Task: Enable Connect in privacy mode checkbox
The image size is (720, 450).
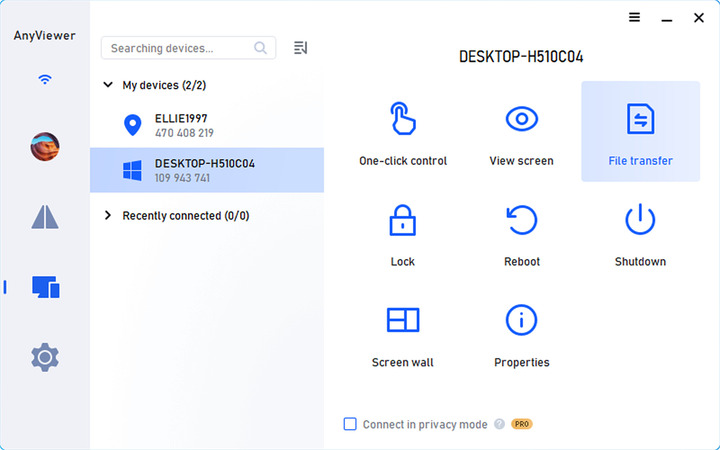Action: (350, 424)
